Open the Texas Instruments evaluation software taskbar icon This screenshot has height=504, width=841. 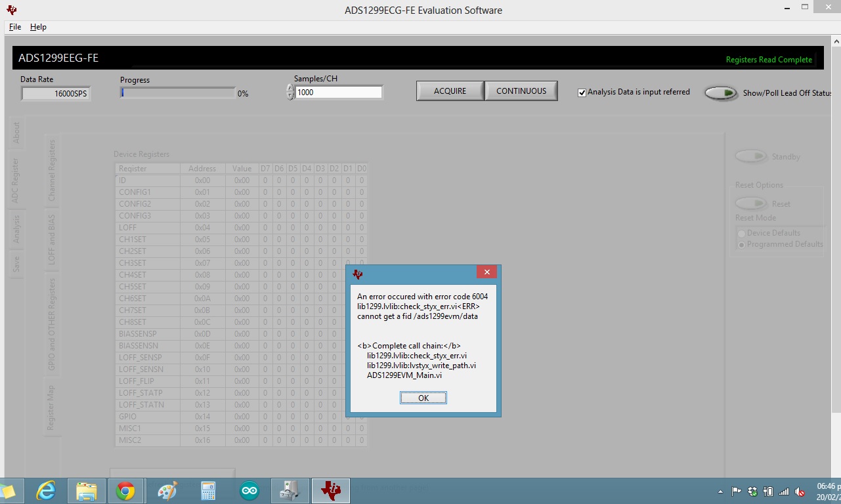pos(330,490)
